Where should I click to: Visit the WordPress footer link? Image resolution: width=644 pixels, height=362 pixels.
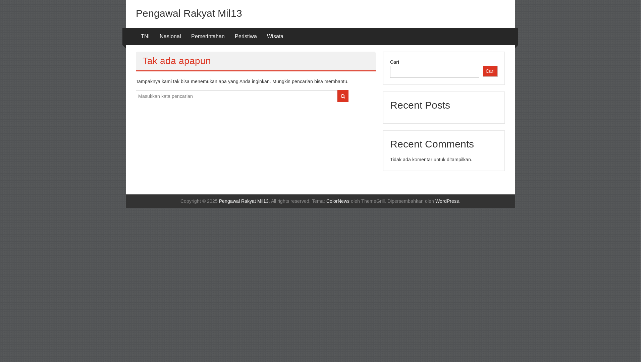(447, 201)
